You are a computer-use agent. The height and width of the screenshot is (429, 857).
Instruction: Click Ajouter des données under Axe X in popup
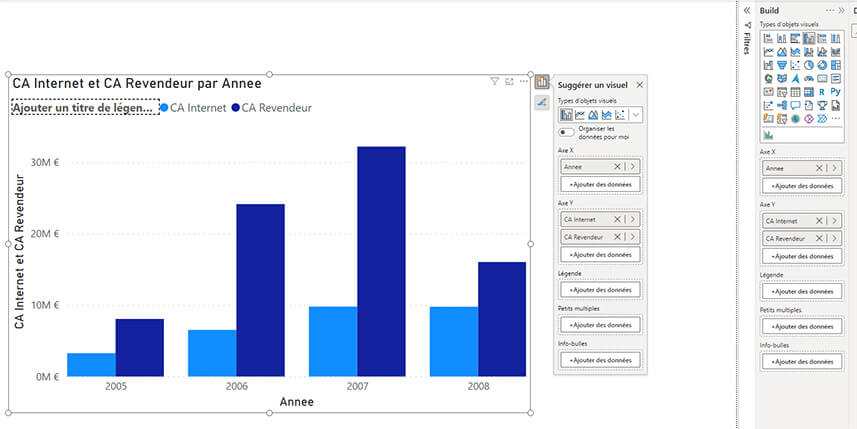coord(600,185)
